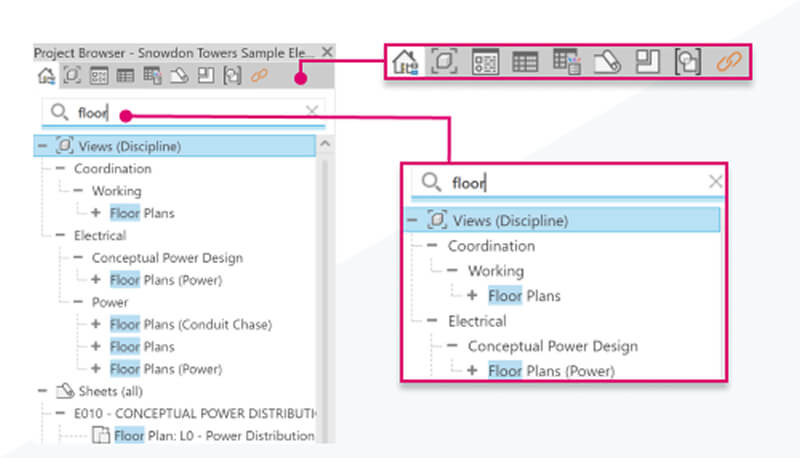Select the Sheets (all) row

[111, 391]
